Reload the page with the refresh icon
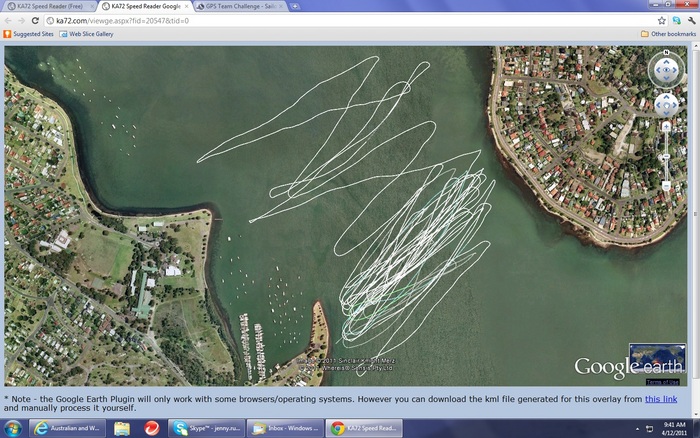Viewport: 700px width, 438px height. [38, 20]
